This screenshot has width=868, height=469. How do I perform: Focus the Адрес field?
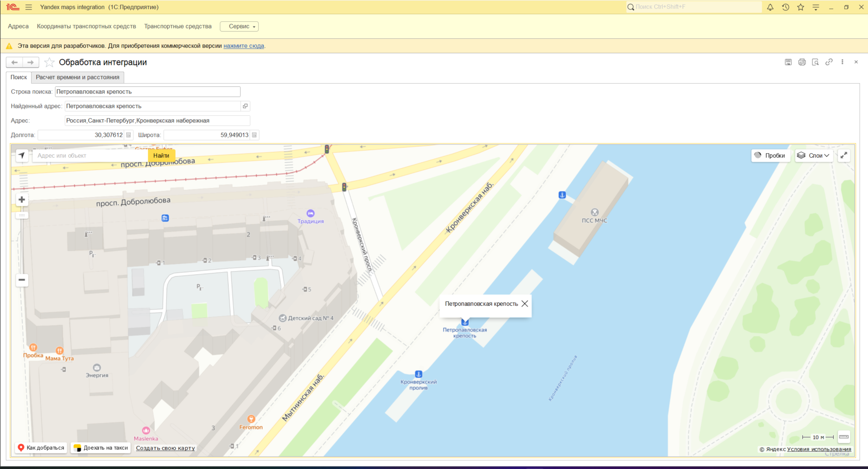[157, 121]
